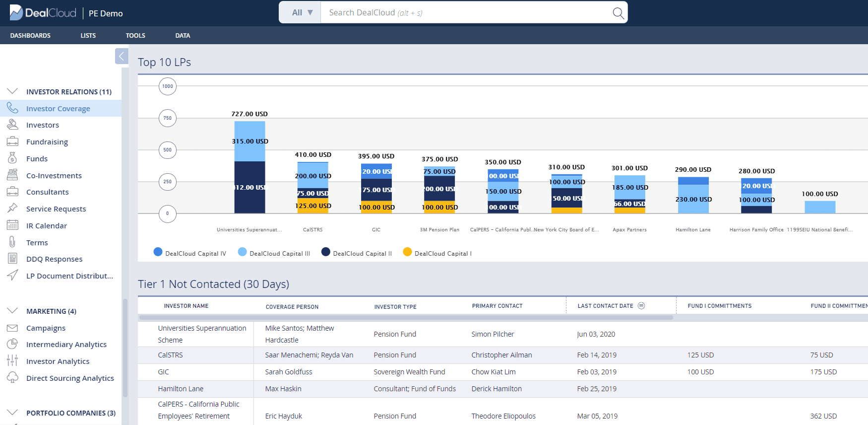Click the Campaigns envelope icon

pos(12,328)
